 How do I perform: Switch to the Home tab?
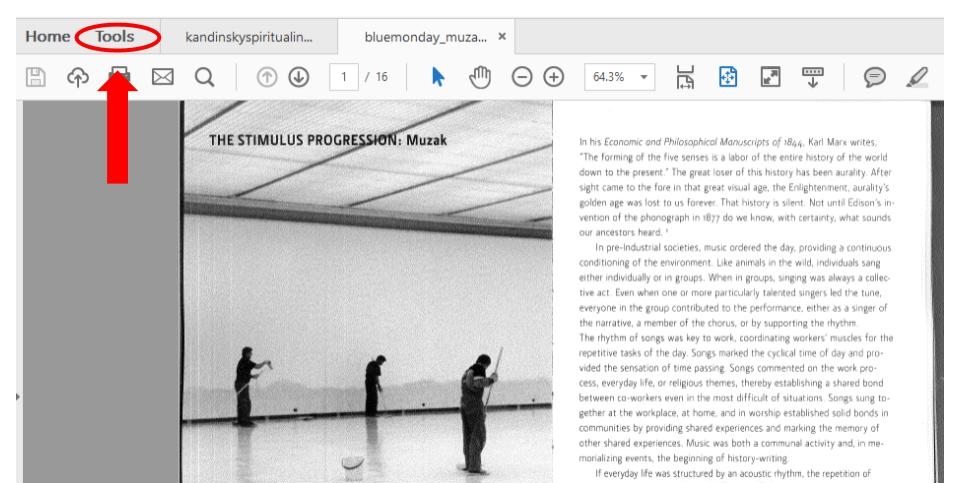[x=48, y=37]
